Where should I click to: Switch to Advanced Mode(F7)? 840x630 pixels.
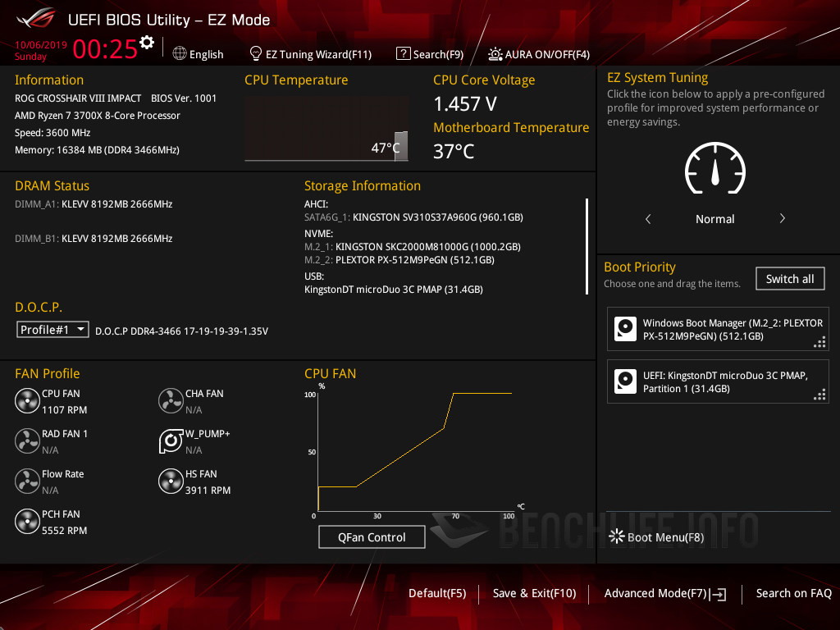point(655,593)
